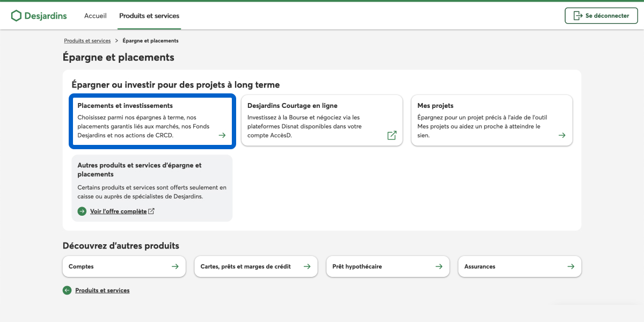Click arrow icon on Comptes tile

175,266
